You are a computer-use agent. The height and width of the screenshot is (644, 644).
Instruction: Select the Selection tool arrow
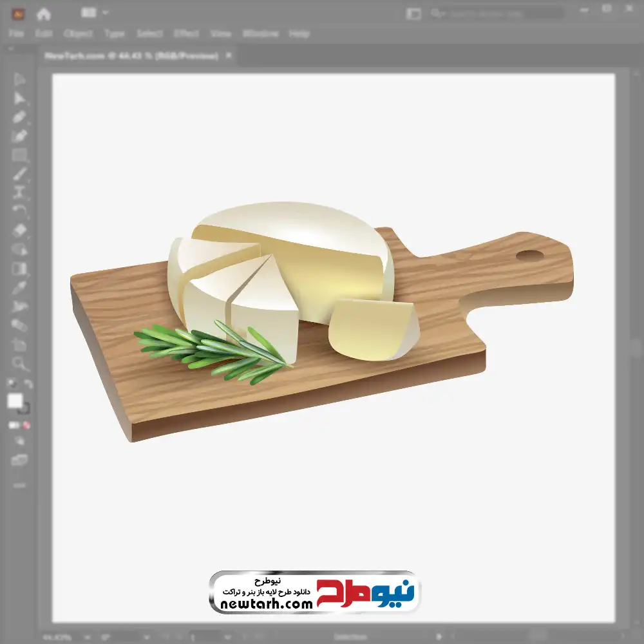(19, 79)
